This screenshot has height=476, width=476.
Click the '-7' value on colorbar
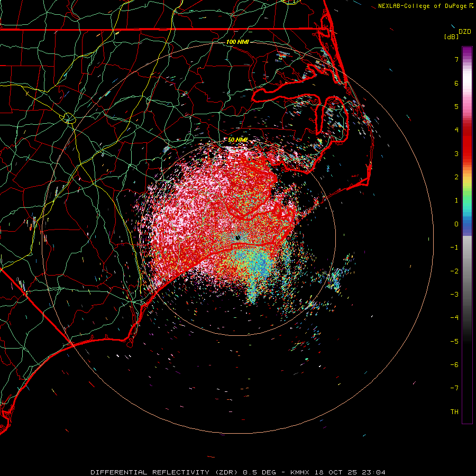click(454, 388)
